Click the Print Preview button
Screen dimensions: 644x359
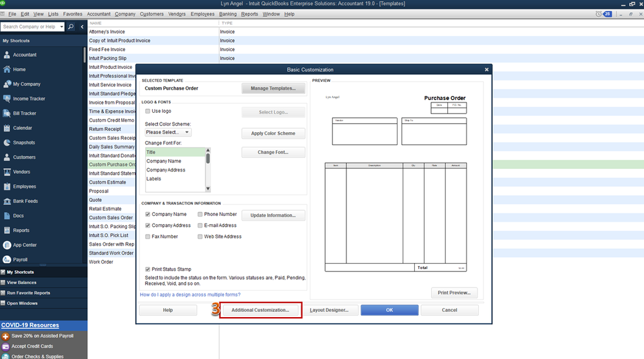(454, 293)
